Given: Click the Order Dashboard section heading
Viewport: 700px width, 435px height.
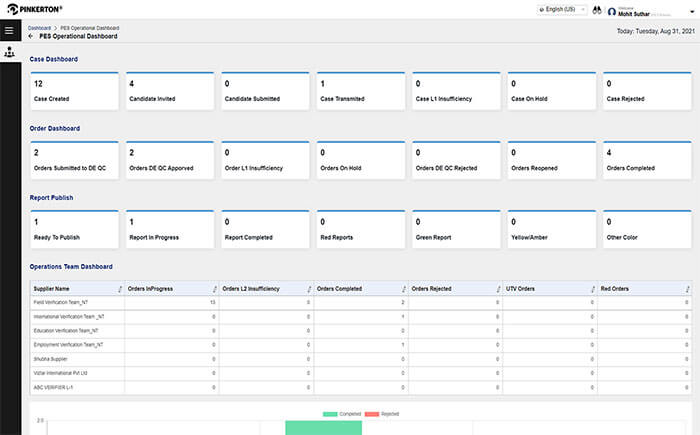Looking at the screenshot, I should click(55, 128).
